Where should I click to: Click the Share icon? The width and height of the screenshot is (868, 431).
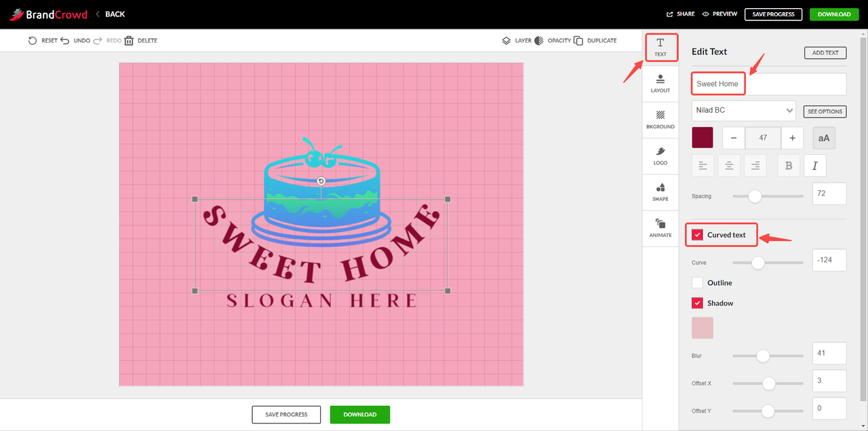[x=670, y=14]
